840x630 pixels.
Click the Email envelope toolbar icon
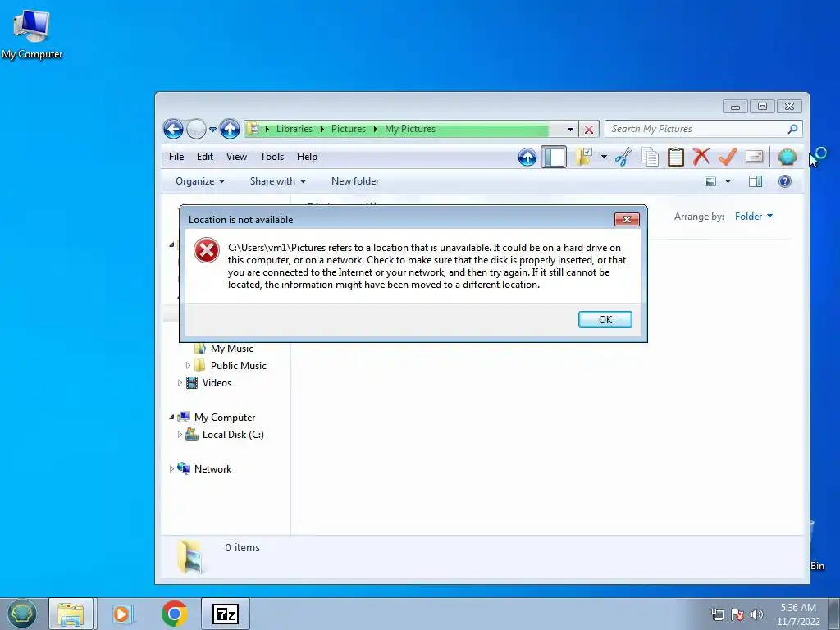[755, 157]
